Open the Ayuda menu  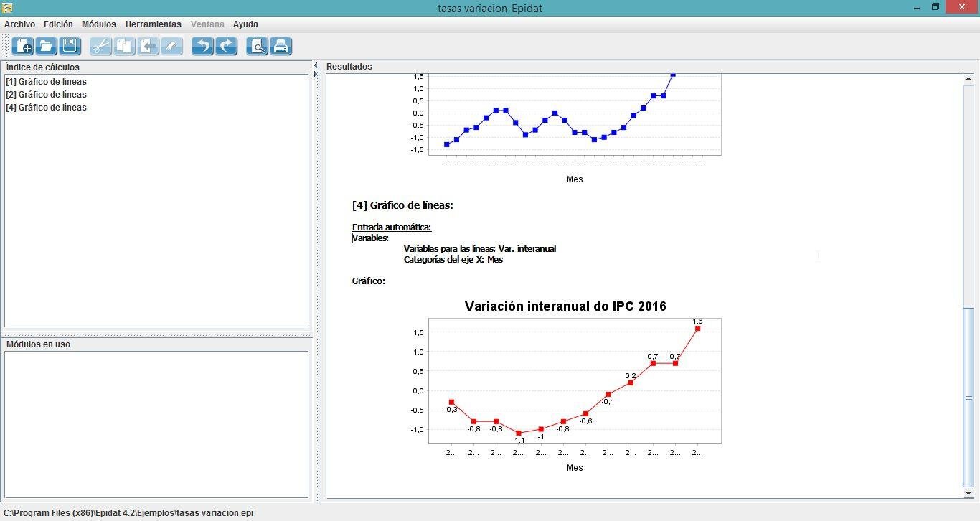coord(245,24)
